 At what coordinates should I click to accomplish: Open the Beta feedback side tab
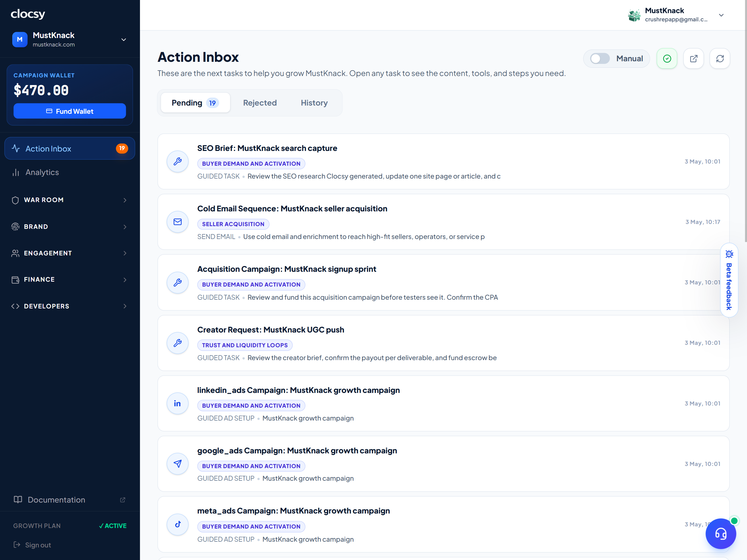tap(729, 280)
